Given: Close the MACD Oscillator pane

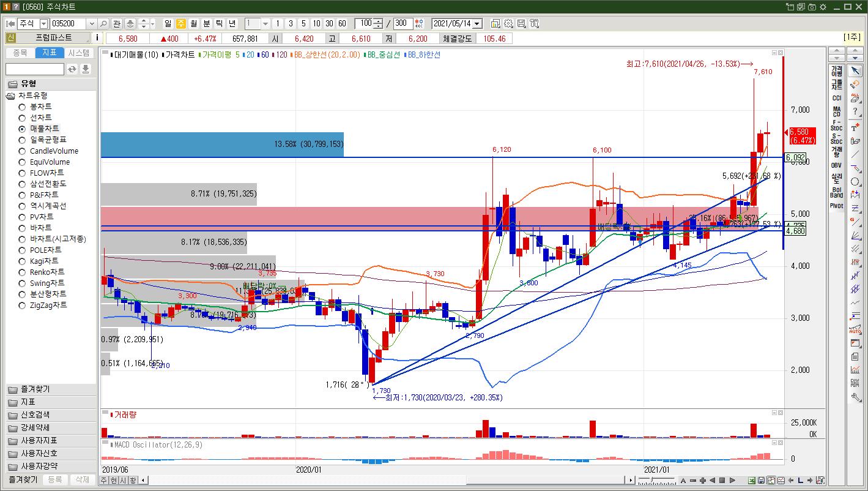Looking at the screenshot, I should tap(780, 443).
